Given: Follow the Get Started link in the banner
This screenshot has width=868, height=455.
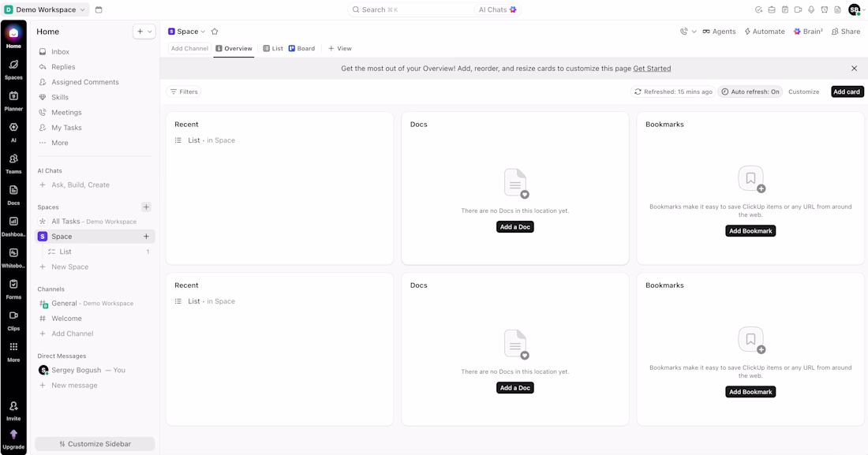Looking at the screenshot, I should 652,69.
